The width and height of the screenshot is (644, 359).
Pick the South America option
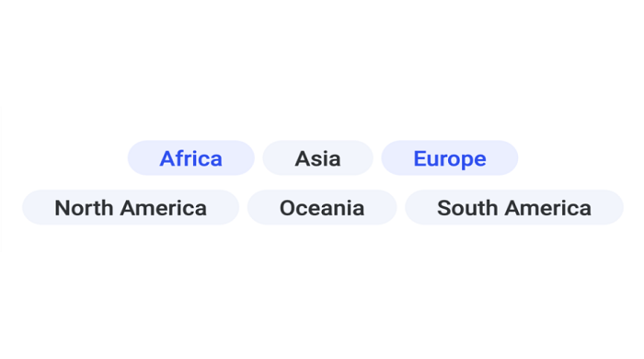[x=514, y=207]
